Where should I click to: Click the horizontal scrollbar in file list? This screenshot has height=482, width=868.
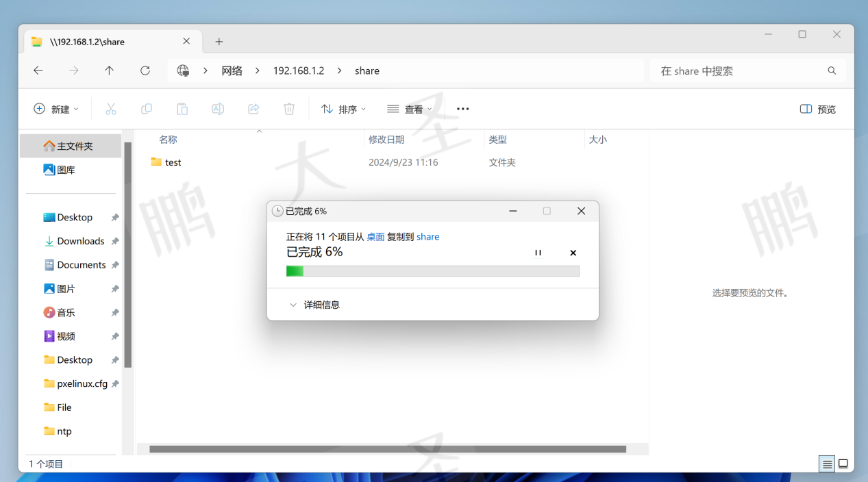click(x=388, y=449)
